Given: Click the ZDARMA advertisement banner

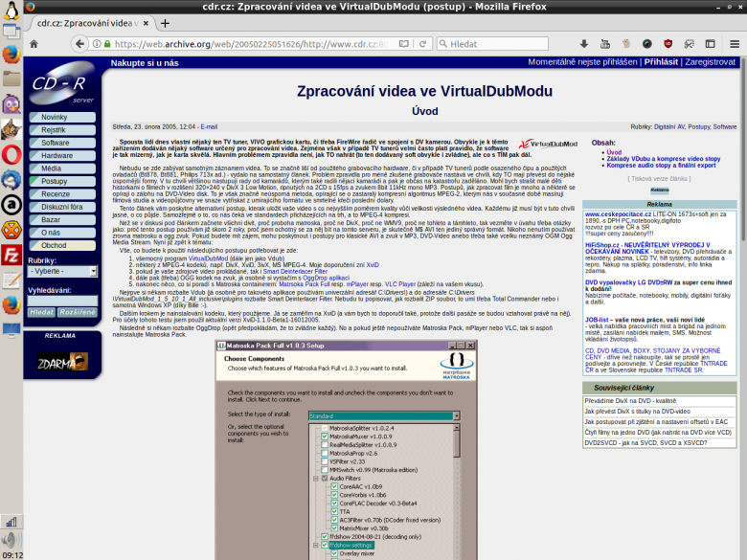Looking at the screenshot, I should coord(62,363).
